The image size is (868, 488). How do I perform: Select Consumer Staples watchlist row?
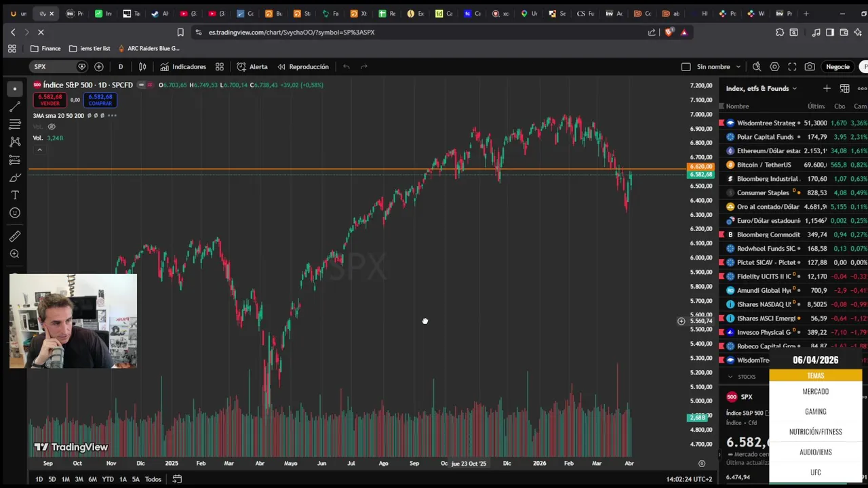(x=793, y=192)
